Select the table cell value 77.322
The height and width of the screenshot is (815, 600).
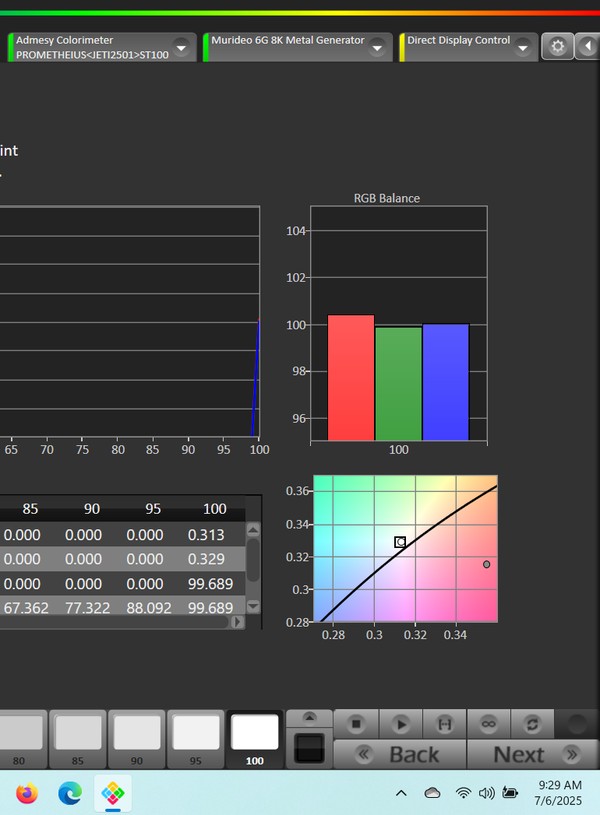(x=87, y=608)
